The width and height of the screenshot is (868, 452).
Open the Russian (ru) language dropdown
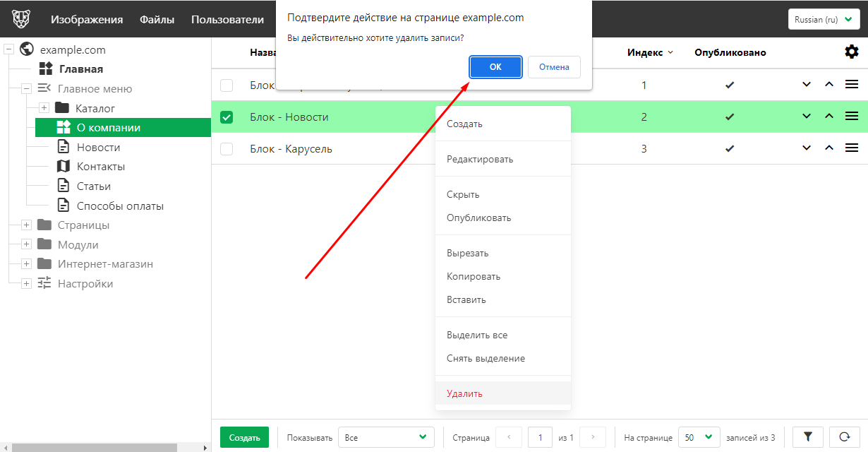click(823, 20)
